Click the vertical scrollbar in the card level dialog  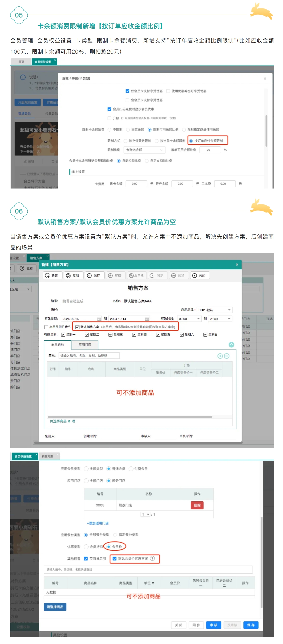pyautogui.click(x=266, y=131)
